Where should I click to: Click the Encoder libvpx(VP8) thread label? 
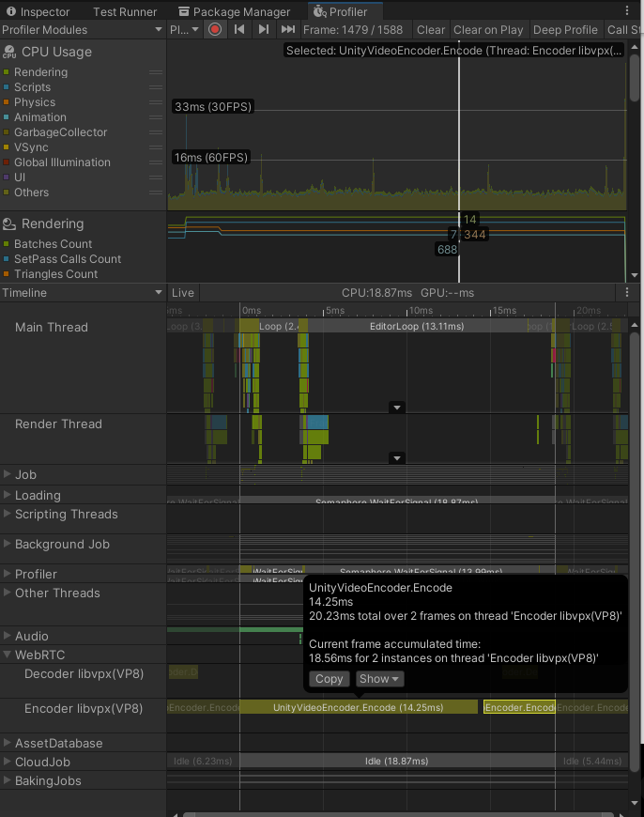(x=84, y=709)
